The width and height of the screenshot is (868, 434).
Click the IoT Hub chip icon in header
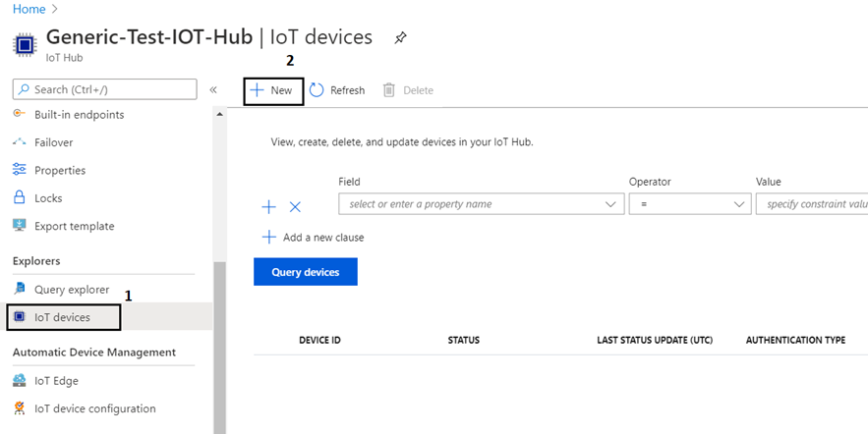point(25,45)
